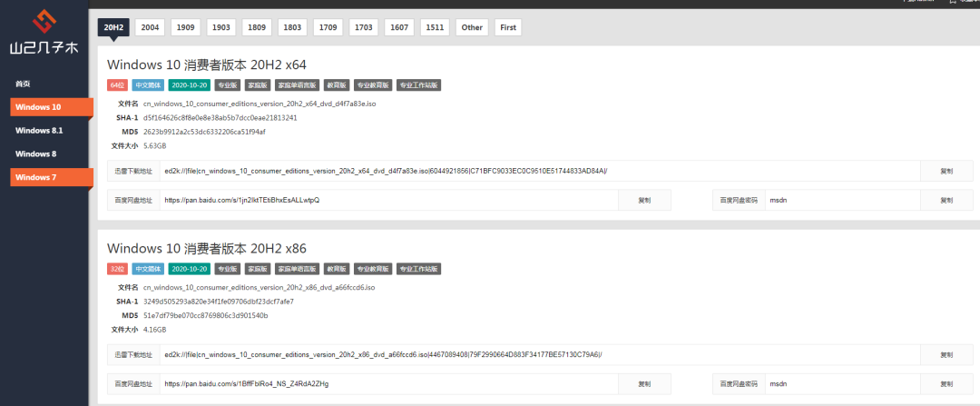The image size is (980, 406).
Task: Open Windows 8.1 in the sidebar
Action: pyautogui.click(x=38, y=131)
